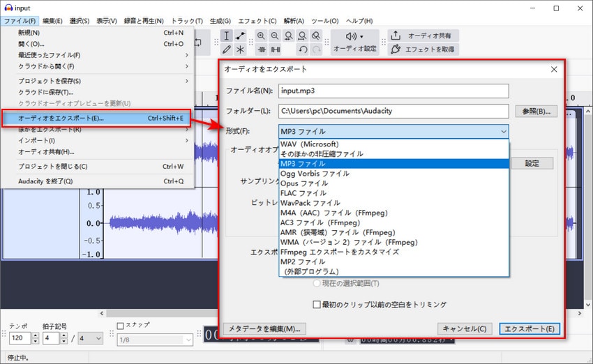The width and height of the screenshot is (593, 364).
Task: Choose WAV (Microsoft) from format list
Action: pyautogui.click(x=393, y=144)
